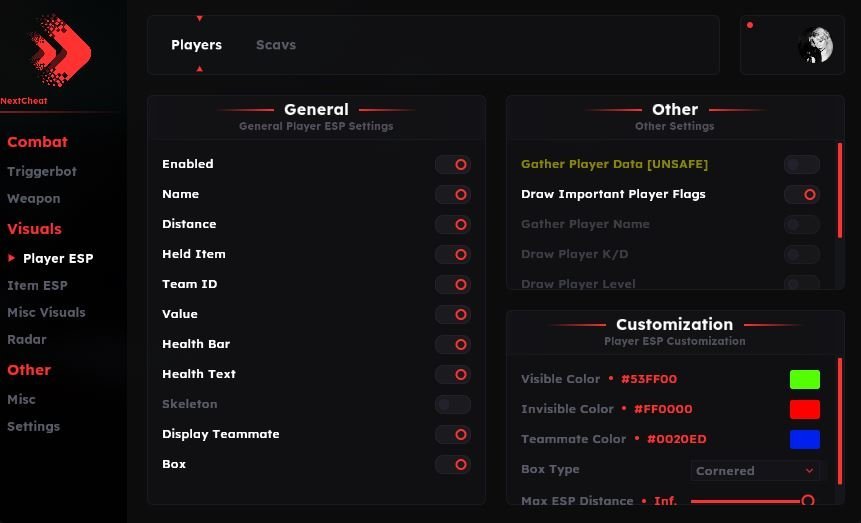Click the green Visible Color swatch

click(805, 380)
